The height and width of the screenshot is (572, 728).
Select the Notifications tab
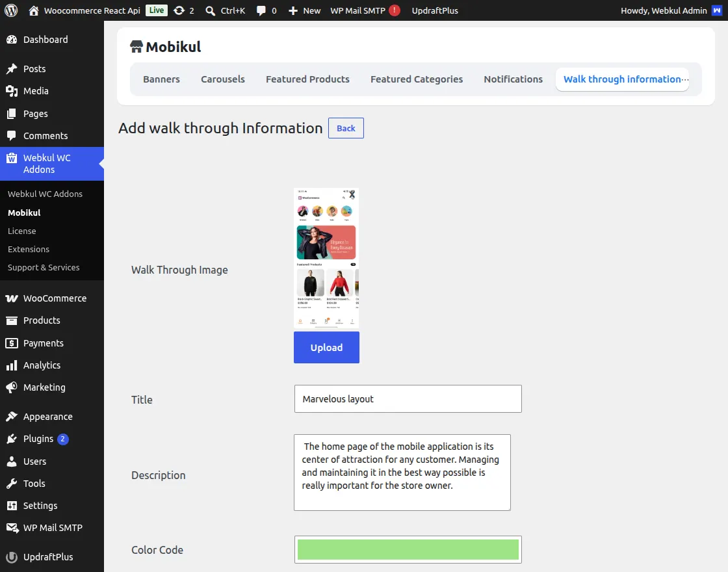coord(513,79)
